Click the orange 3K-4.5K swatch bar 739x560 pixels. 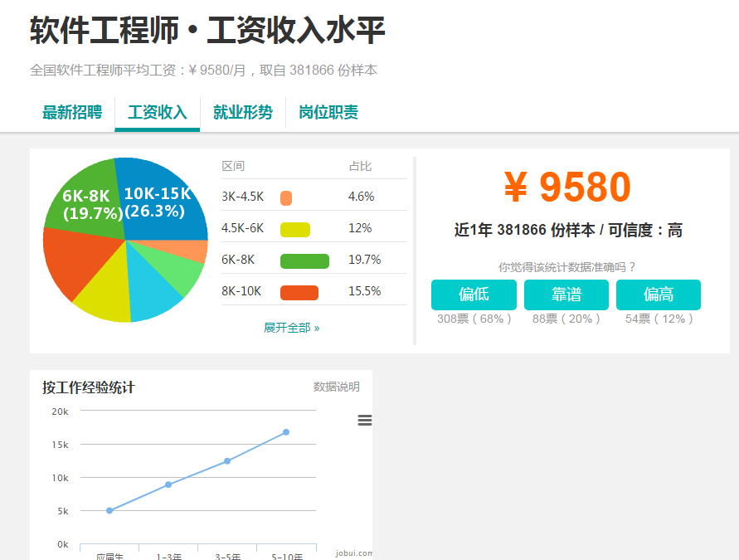pyautogui.click(x=286, y=198)
